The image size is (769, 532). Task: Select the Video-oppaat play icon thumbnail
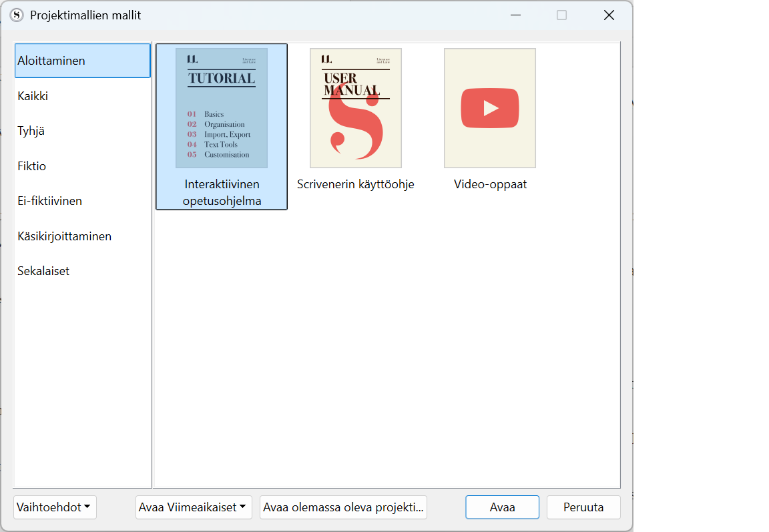[490, 108]
